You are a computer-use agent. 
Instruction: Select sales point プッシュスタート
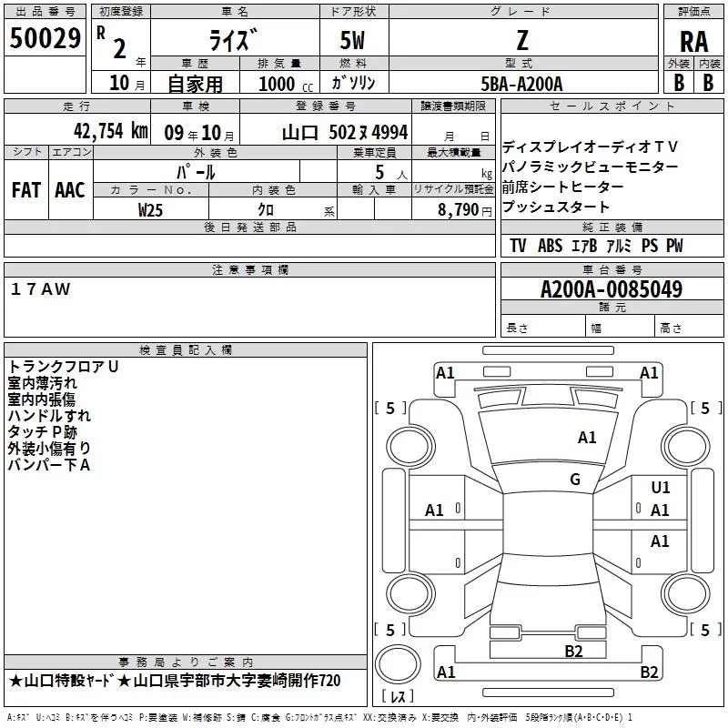555,207
